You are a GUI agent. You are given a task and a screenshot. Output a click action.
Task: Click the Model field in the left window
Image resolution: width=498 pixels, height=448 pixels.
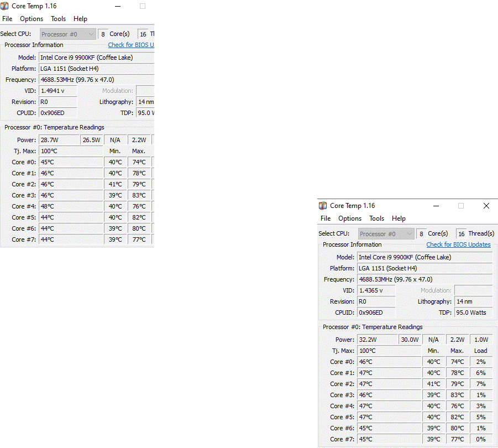click(x=97, y=58)
